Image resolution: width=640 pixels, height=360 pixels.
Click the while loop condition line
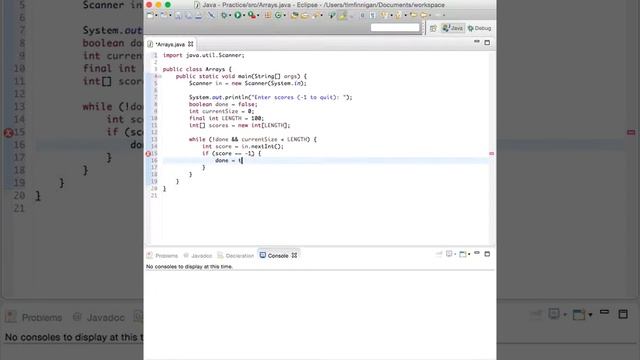click(253, 139)
